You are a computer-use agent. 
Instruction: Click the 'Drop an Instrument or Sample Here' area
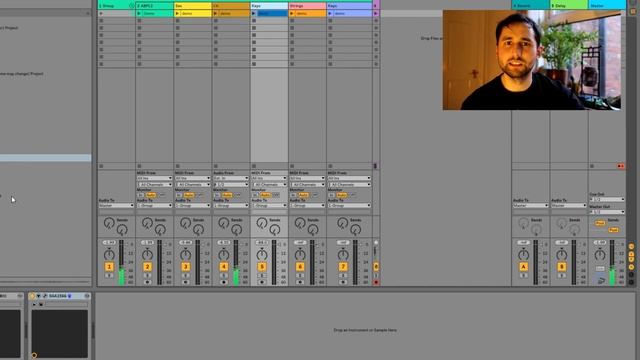pyautogui.click(x=365, y=330)
